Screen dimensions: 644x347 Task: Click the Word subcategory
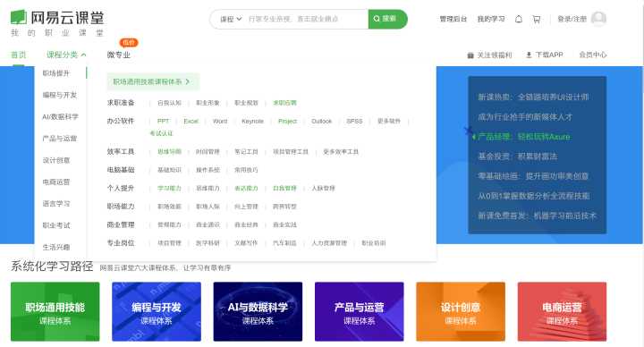click(x=220, y=121)
